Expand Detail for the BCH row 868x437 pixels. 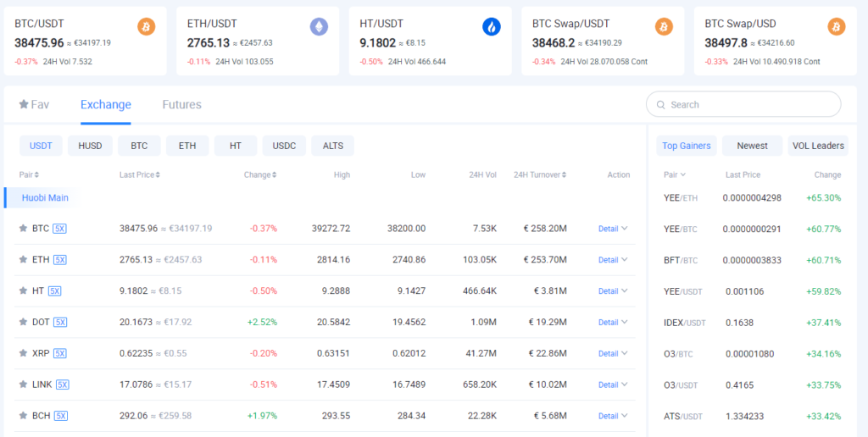[x=613, y=416]
